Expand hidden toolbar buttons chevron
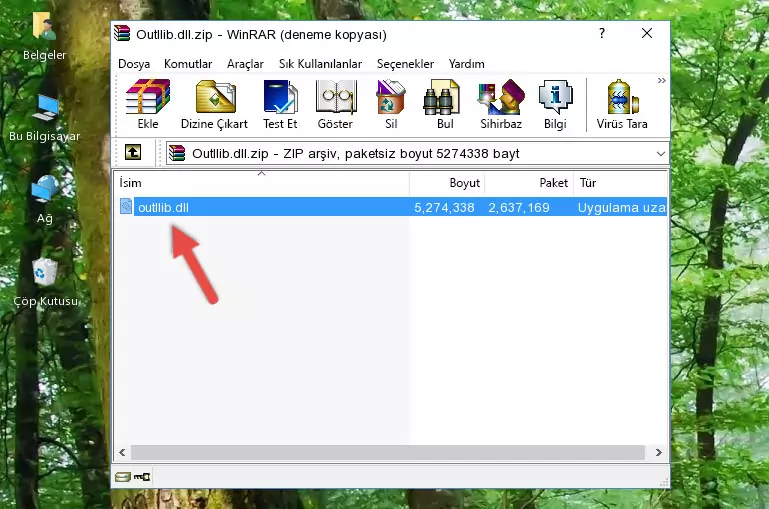This screenshot has height=509, width=769. coord(662,80)
